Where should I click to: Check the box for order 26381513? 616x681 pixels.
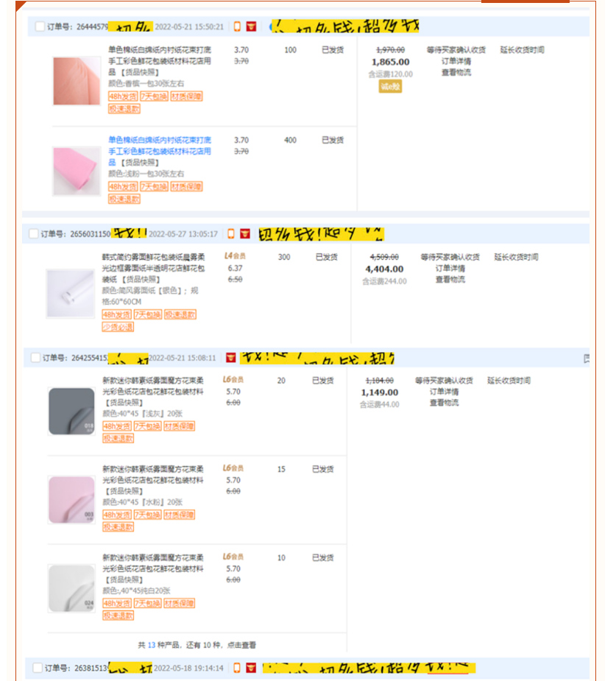[x=38, y=668]
